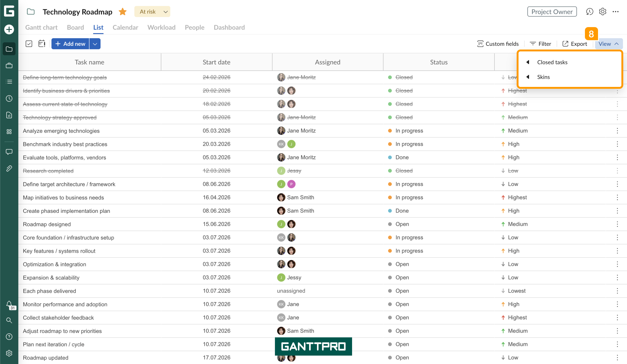Image resolution: width=627 pixels, height=364 pixels.
Task: Open row menu for Analyze emerging technologies
Action: [617, 131]
